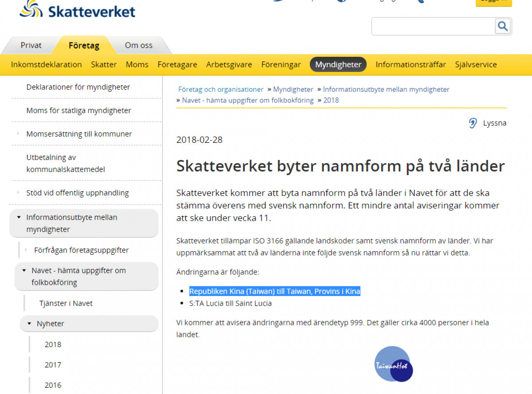Click heading Skatteverket byter namnform på två länder

pos(340,166)
